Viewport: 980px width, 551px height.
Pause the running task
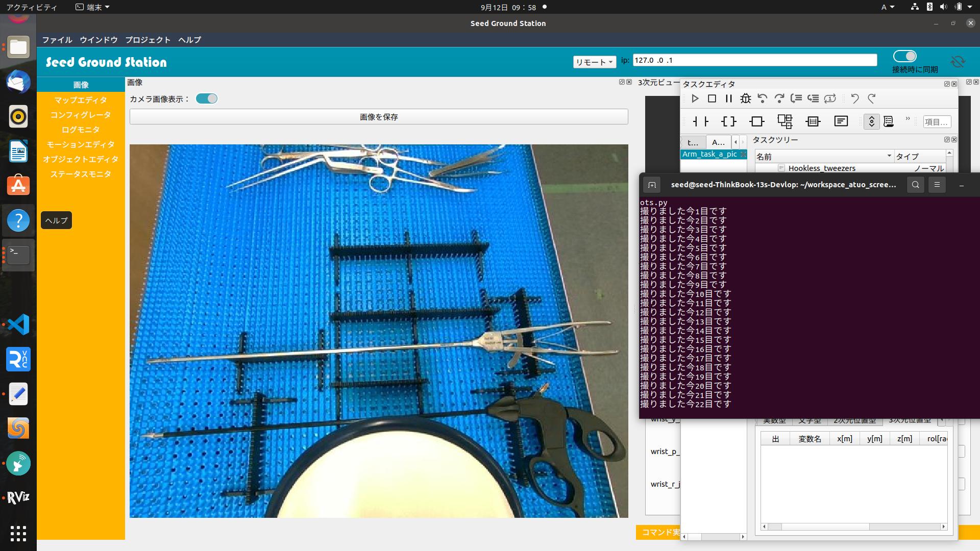[729, 98]
